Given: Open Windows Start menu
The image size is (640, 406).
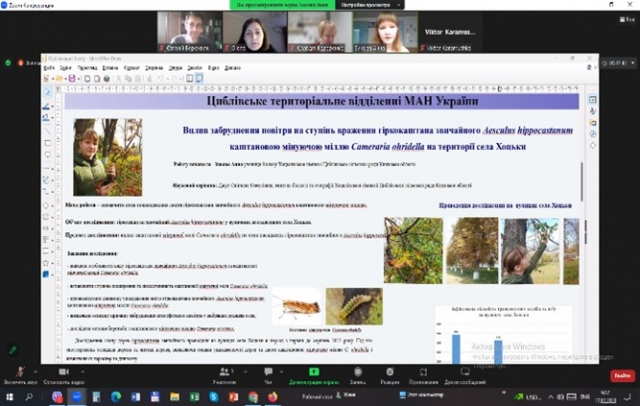Looking at the screenshot, I should click(x=9, y=396).
